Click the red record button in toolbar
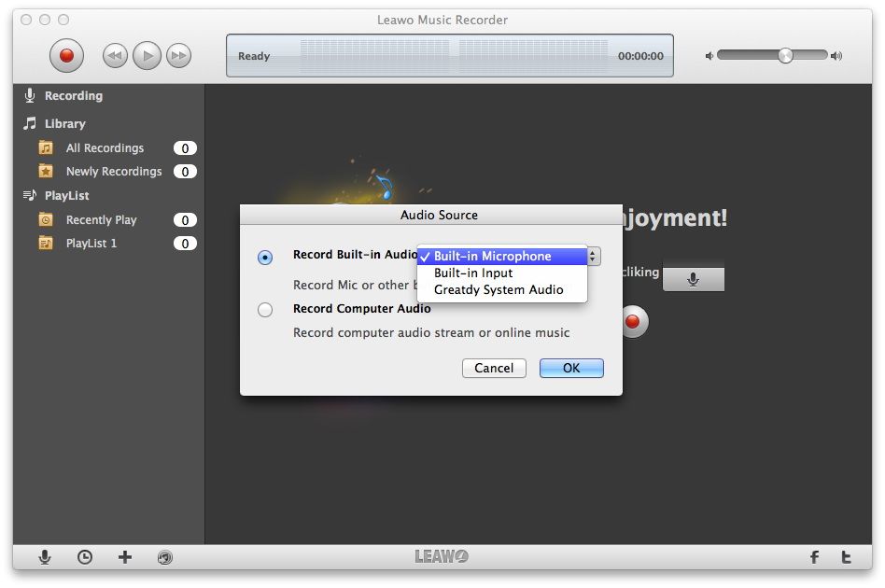885x588 pixels. [66, 55]
